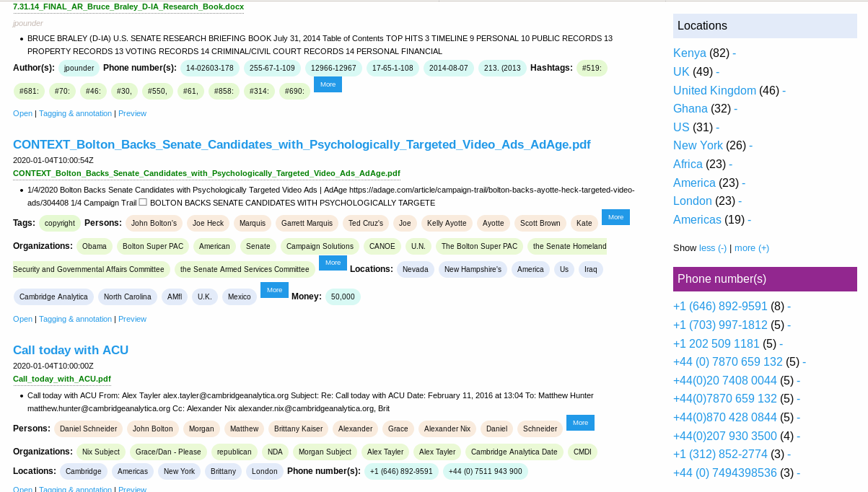This screenshot has height=492, width=868.
Task: Click the +44 (0) 7511 943 900 phone tag
Action: click(x=486, y=472)
